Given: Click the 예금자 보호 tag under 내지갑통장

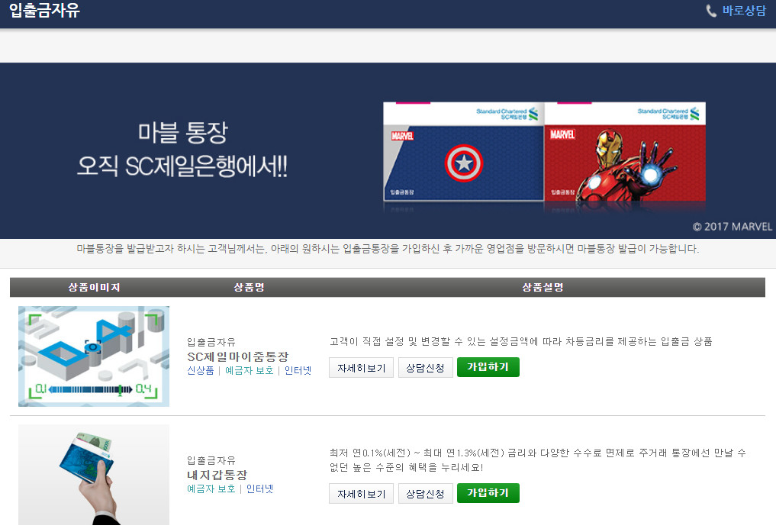Looking at the screenshot, I should pos(211,489).
